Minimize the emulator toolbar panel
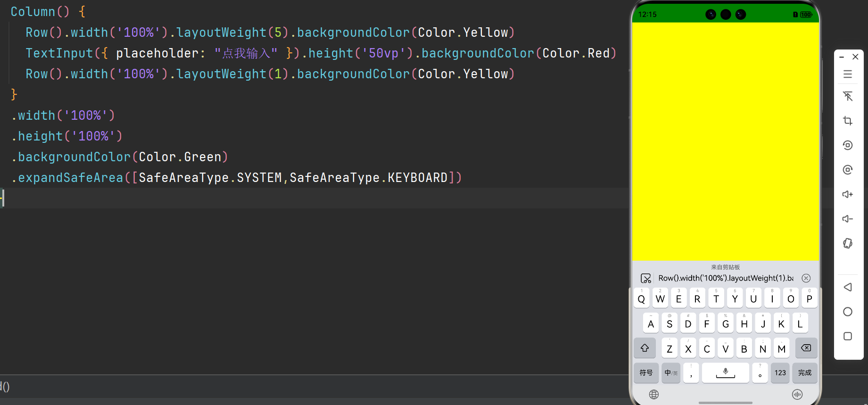 click(842, 57)
